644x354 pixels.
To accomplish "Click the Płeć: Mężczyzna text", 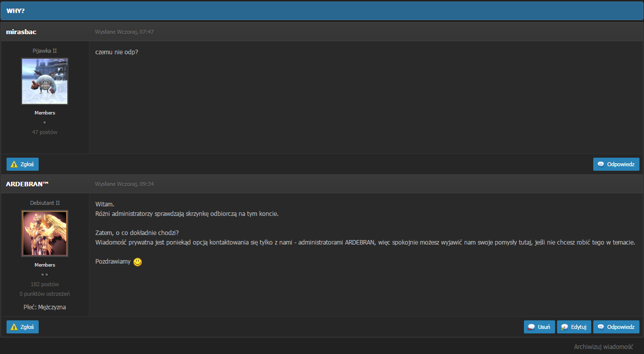I will (x=45, y=307).
